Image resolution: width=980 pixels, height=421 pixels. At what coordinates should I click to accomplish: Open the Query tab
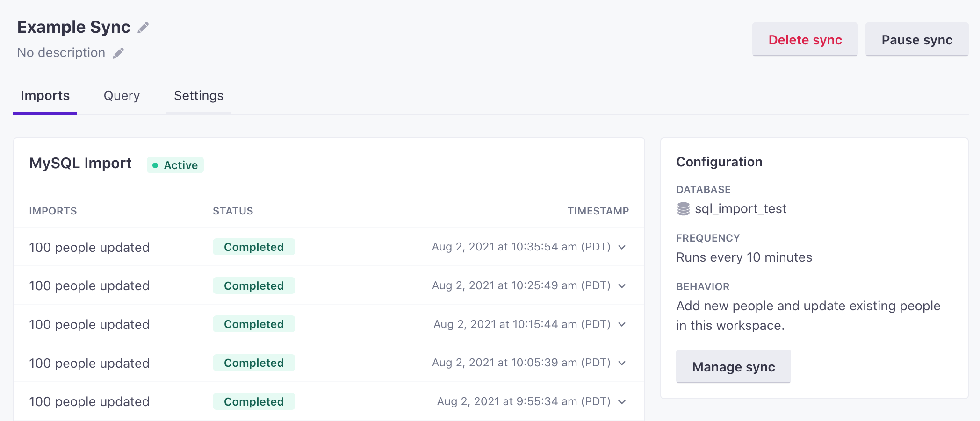click(122, 96)
